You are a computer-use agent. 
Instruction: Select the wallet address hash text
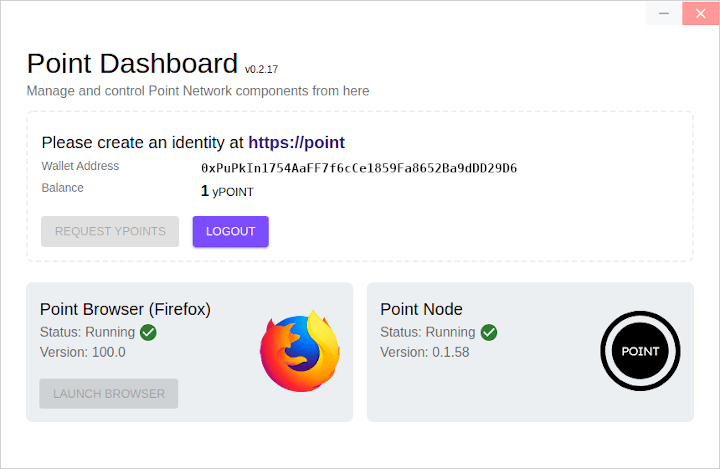[358, 167]
